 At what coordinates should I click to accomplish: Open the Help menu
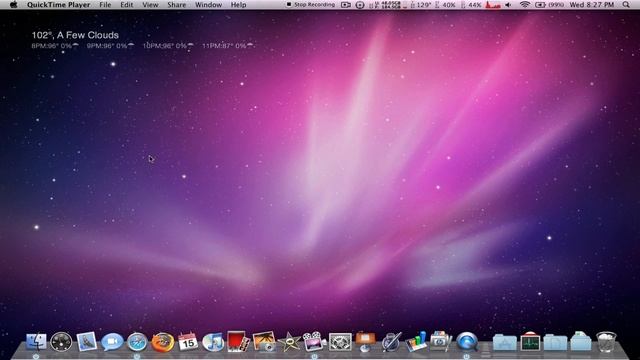(238, 5)
